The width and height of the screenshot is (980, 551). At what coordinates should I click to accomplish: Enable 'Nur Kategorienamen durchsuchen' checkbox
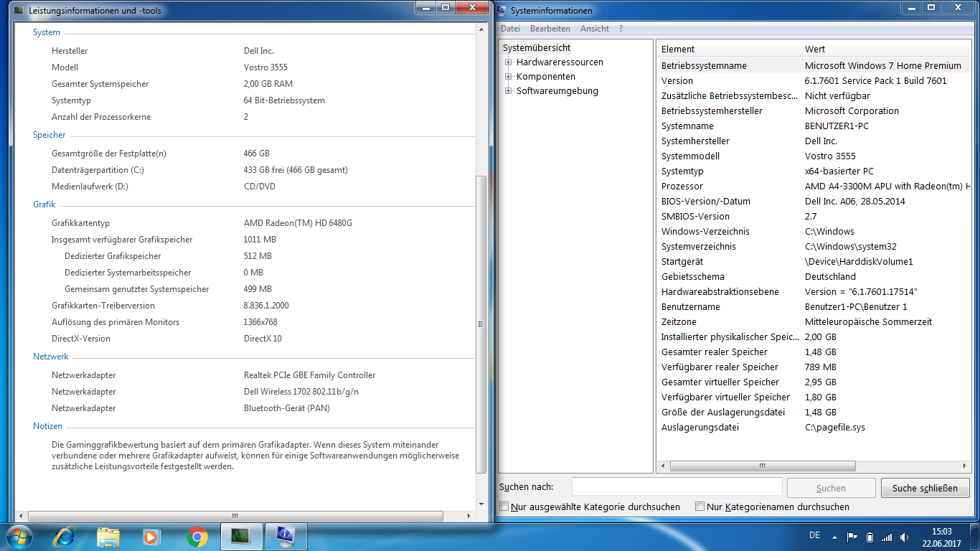point(699,507)
